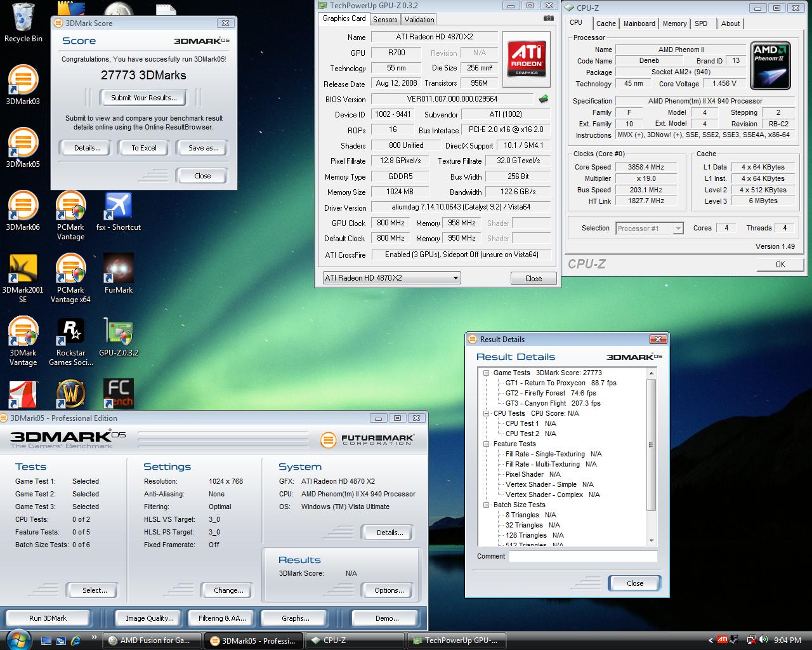The height and width of the screenshot is (650, 812).
Task: Click the ATI Radeon logo in GPU-Z
Action: click(x=527, y=58)
